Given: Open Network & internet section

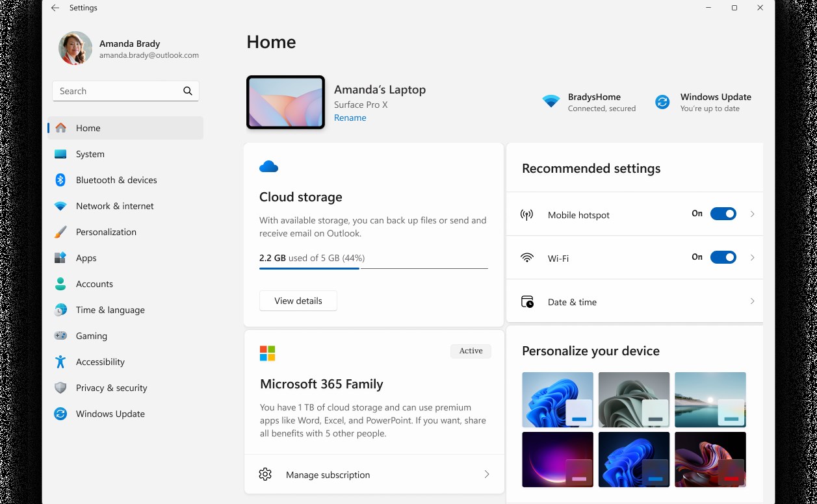Looking at the screenshot, I should tap(125, 206).
